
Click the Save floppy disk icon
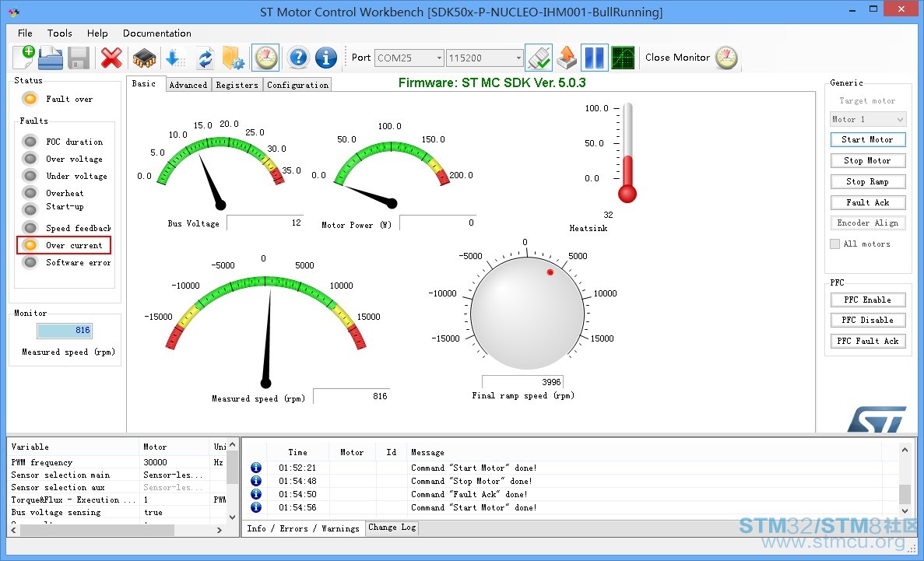pyautogui.click(x=79, y=58)
